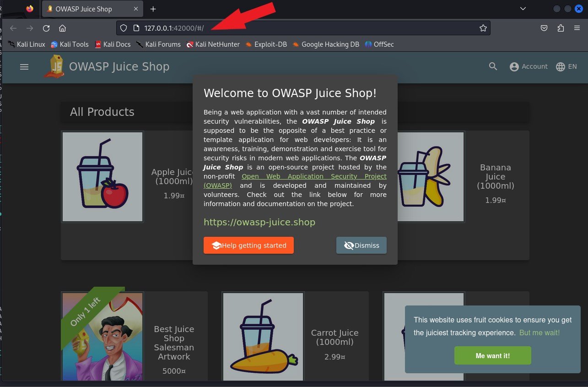Click the browser forward arrow
Screen dimensions: 588x387
pyautogui.click(x=30, y=28)
